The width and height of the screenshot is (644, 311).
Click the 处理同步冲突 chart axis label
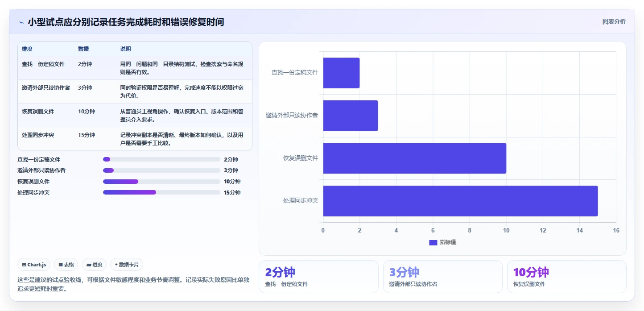301,201
